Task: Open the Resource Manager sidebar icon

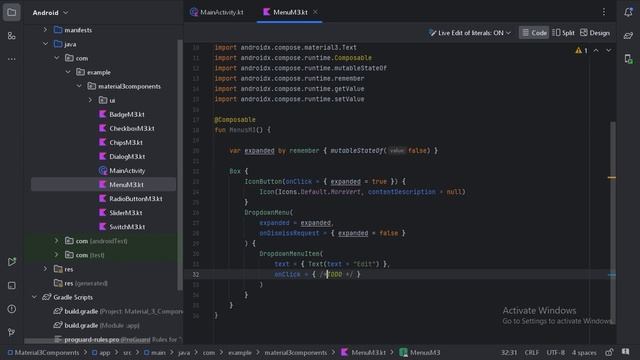Action: coord(11,36)
